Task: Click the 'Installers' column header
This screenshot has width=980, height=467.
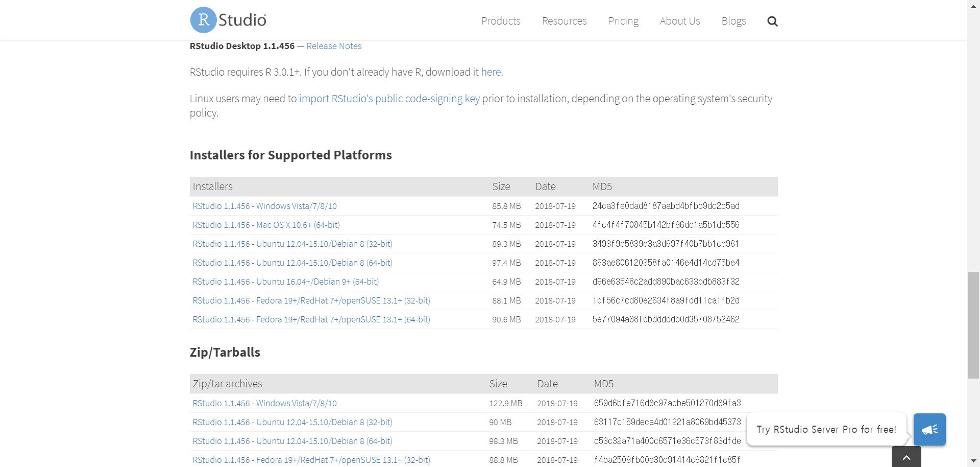Action: 212,186
